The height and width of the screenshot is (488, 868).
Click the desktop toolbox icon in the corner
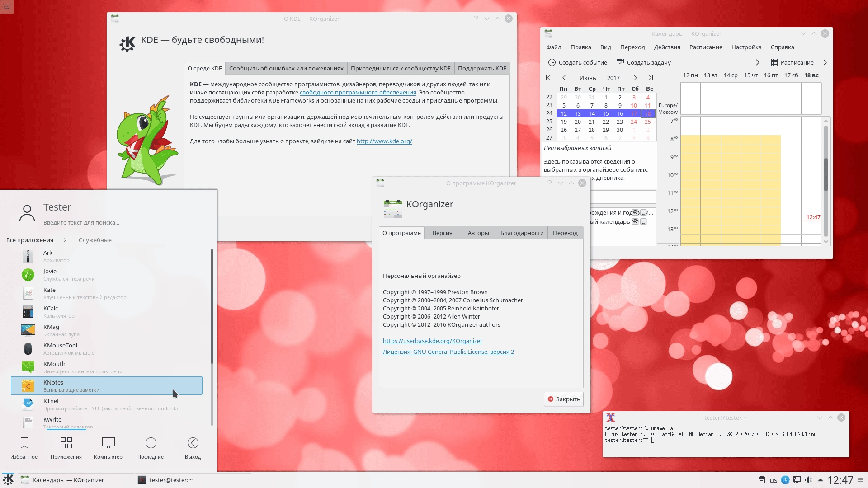tap(7, 7)
